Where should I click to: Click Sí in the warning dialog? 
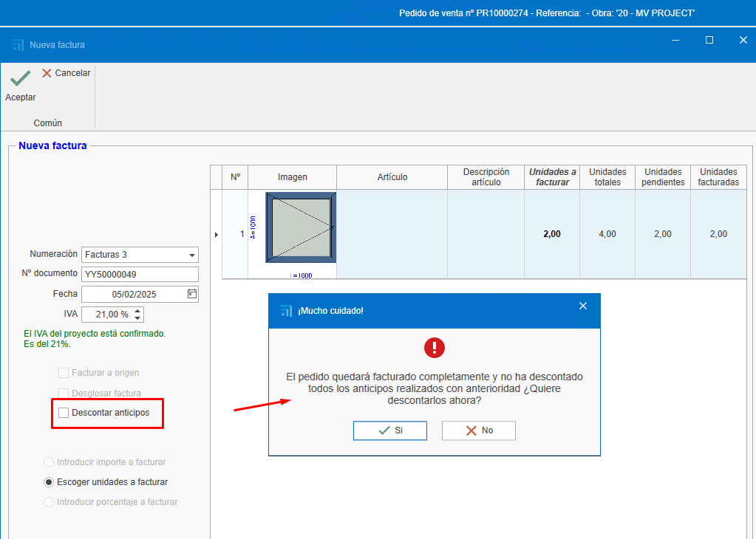point(390,430)
